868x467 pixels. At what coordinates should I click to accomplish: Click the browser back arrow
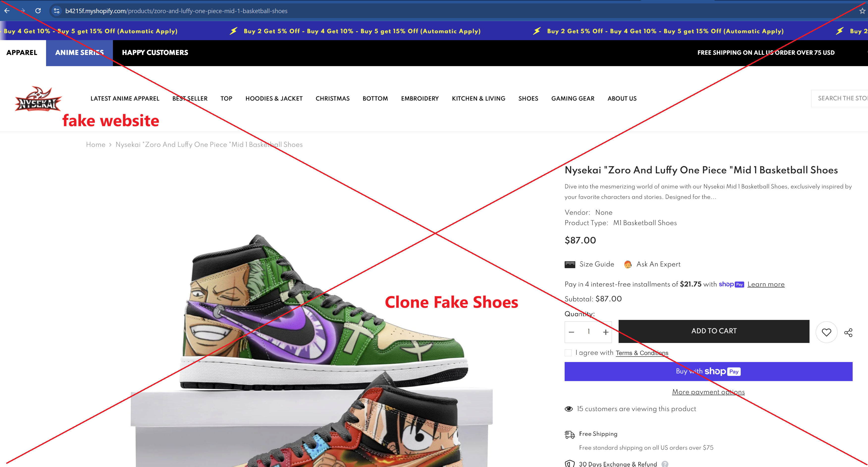7,11
